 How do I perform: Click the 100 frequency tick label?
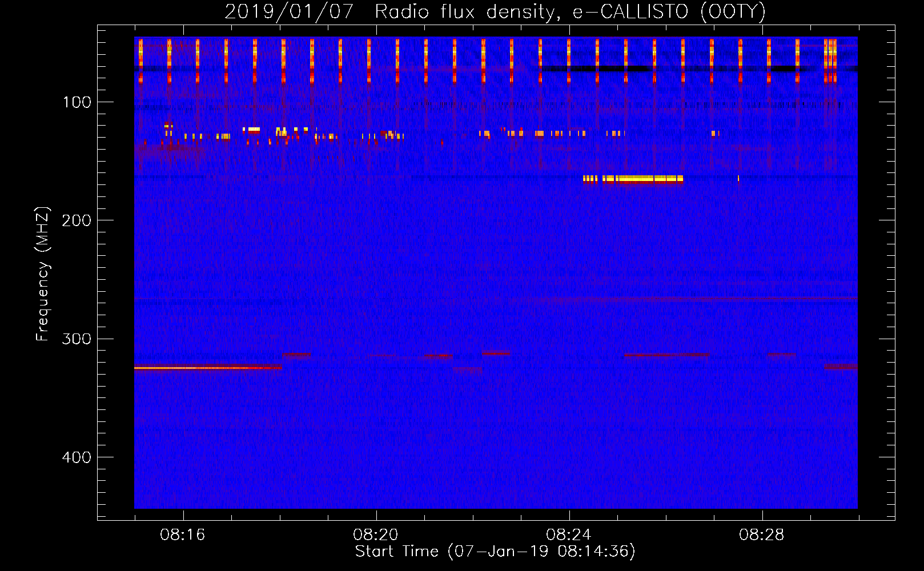coord(77,102)
